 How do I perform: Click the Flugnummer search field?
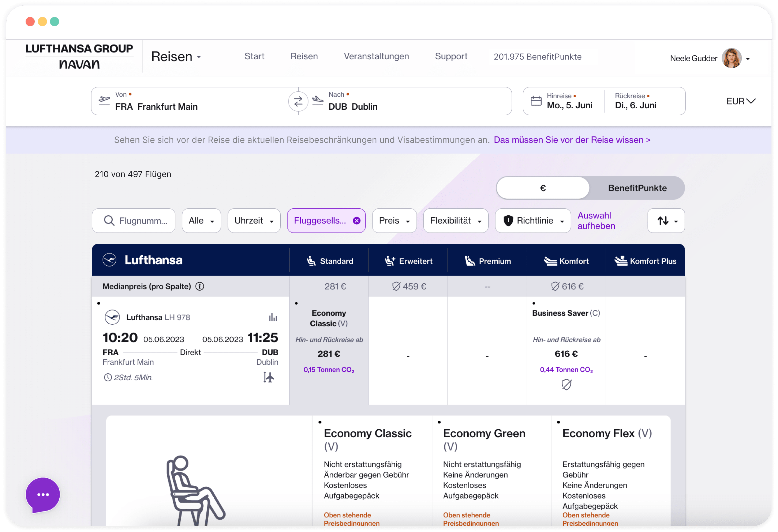tap(133, 220)
